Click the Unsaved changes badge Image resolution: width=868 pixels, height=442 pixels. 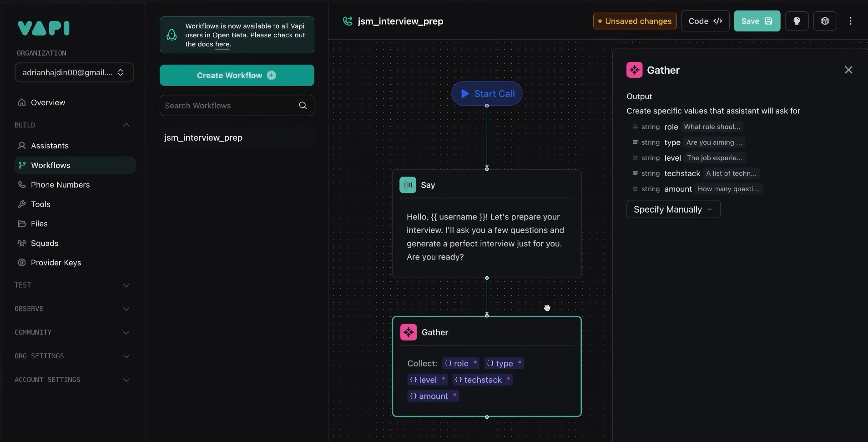tap(635, 21)
